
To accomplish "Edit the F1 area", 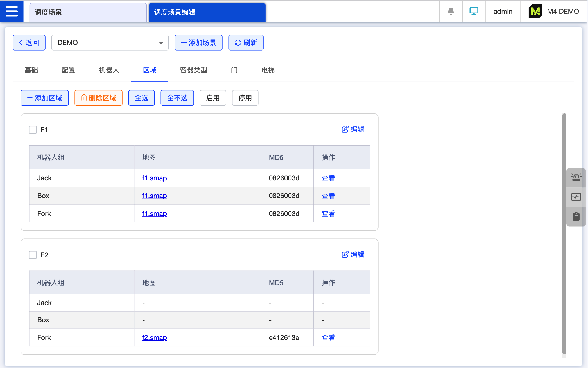I will [353, 129].
